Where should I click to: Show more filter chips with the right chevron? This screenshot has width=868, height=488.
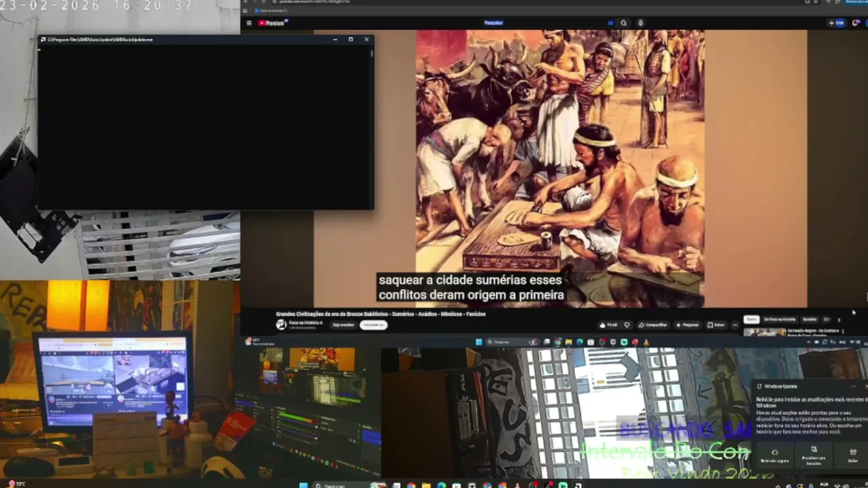pos(839,319)
